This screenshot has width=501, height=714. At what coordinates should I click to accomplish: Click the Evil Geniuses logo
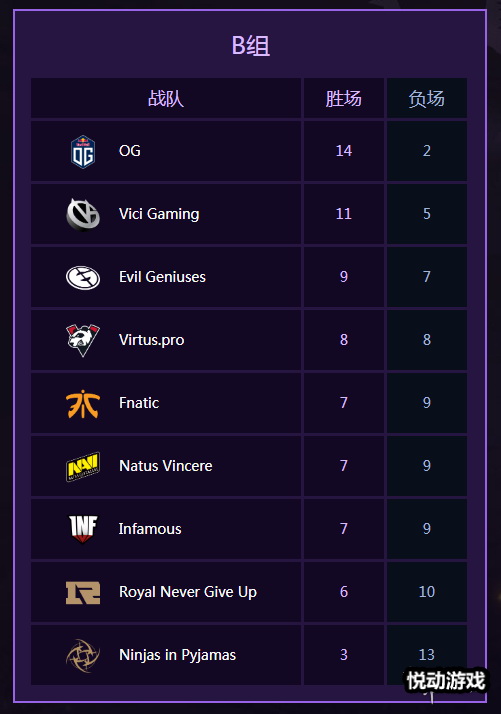[83, 277]
